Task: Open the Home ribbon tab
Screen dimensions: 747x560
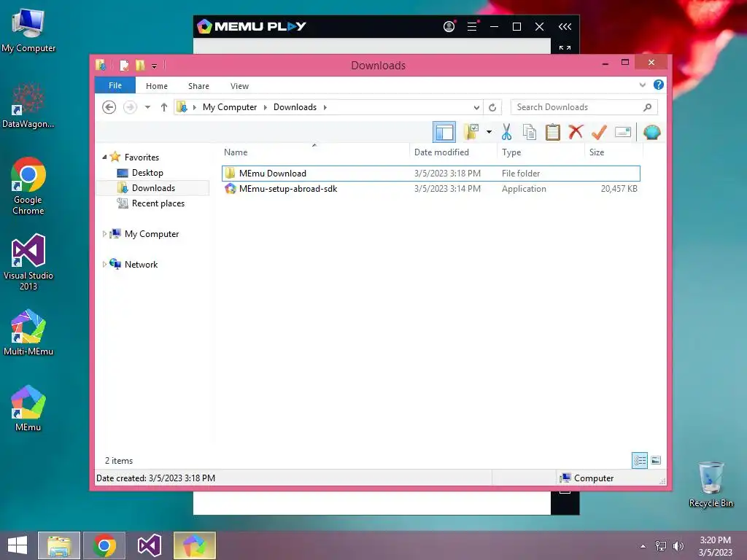Action: click(157, 86)
